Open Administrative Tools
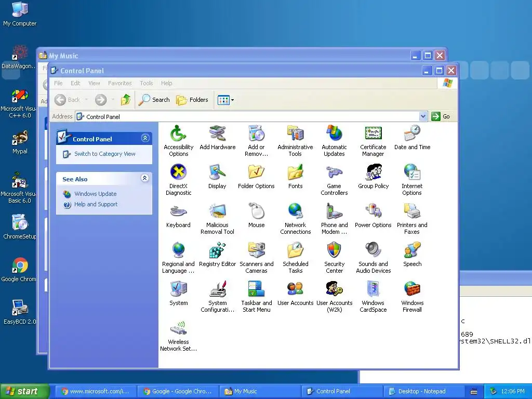The width and height of the screenshot is (532, 399). pyautogui.click(x=295, y=140)
